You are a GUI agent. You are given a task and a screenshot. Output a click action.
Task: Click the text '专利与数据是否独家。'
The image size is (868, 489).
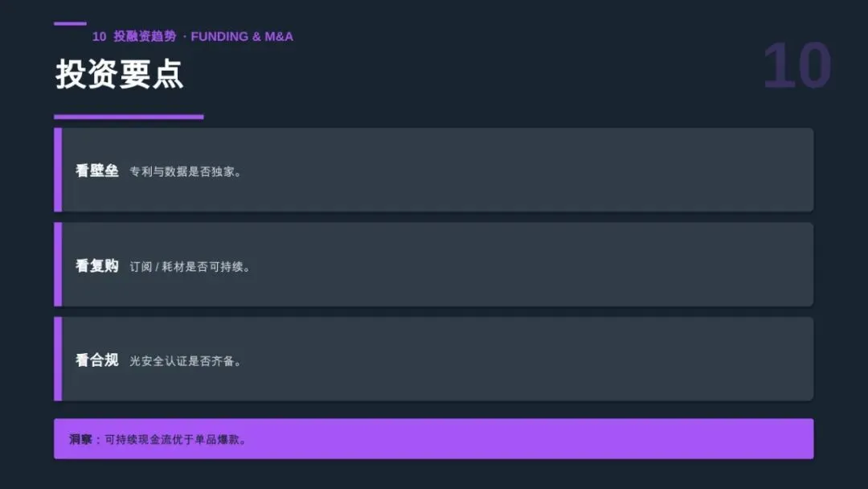point(186,171)
